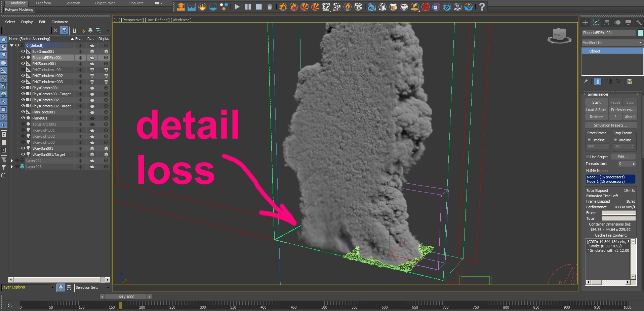Start simulation with the toolbar play icon
644x311 pixels.
[237, 6]
